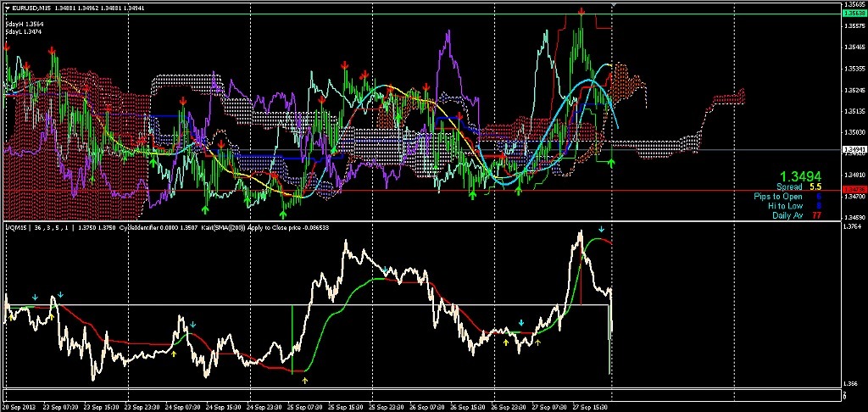Click the green 1.35638 price tag
The image size is (868, 412).
tap(853, 14)
